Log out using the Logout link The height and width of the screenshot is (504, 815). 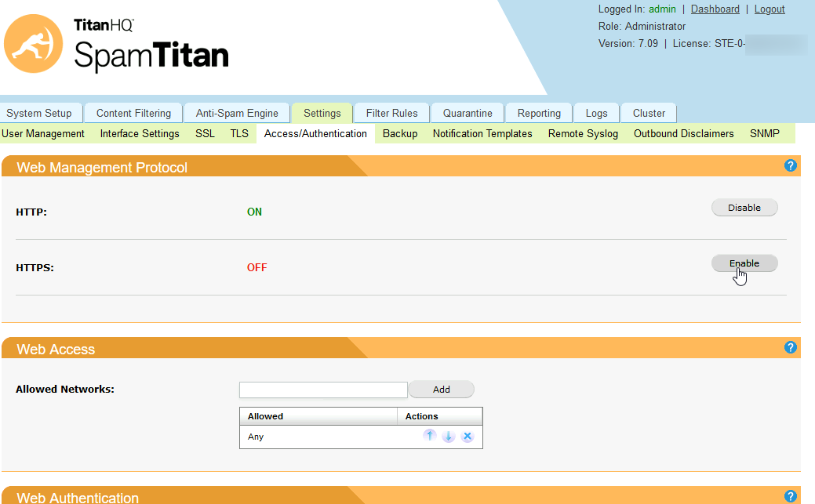tap(770, 9)
